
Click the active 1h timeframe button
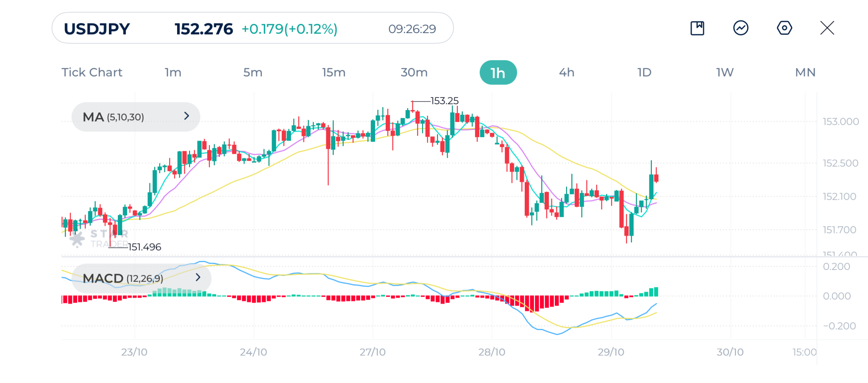click(x=498, y=72)
